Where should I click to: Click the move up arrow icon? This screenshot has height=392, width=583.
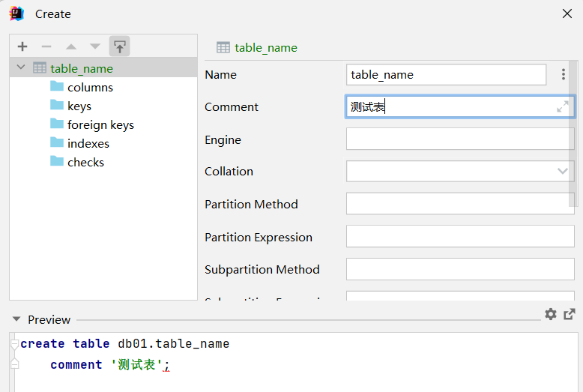coord(70,46)
